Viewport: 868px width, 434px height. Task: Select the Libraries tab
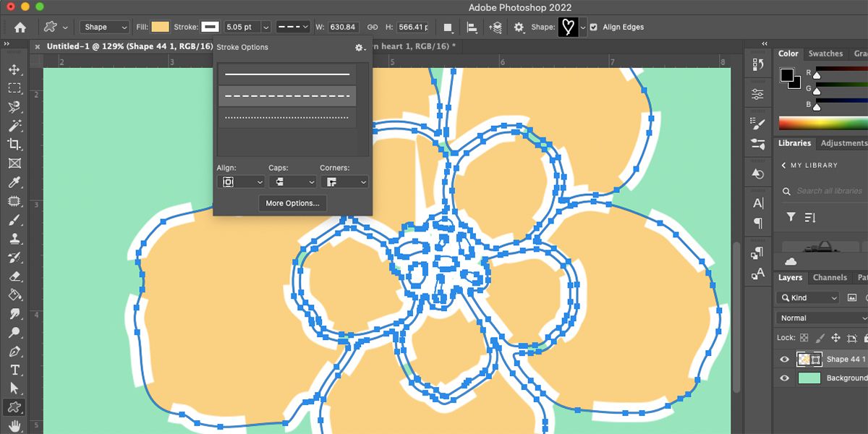coord(794,143)
